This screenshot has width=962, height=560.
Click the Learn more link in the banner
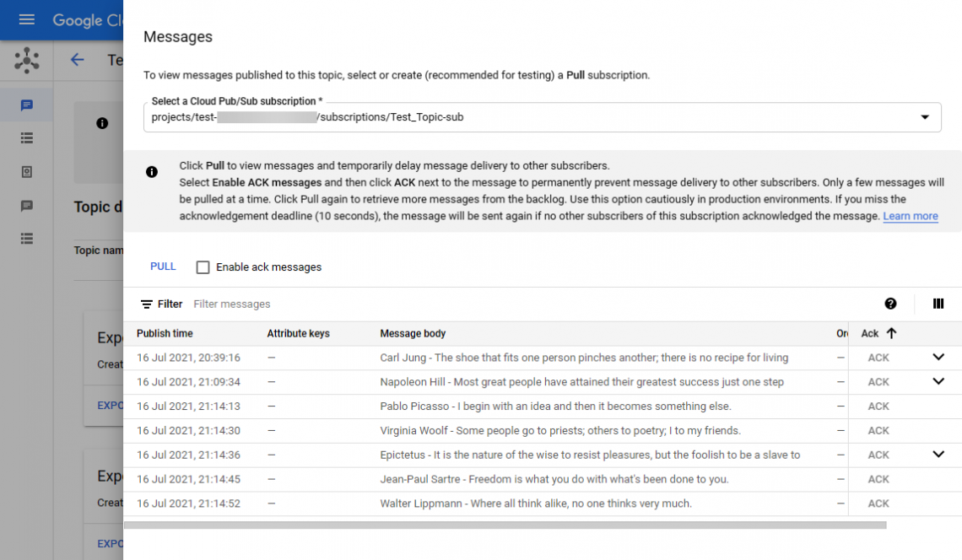coord(910,216)
